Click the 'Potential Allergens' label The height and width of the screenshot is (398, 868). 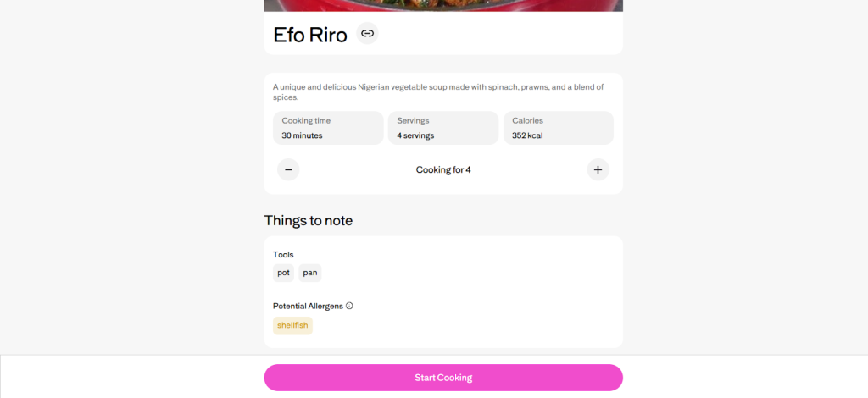point(308,306)
